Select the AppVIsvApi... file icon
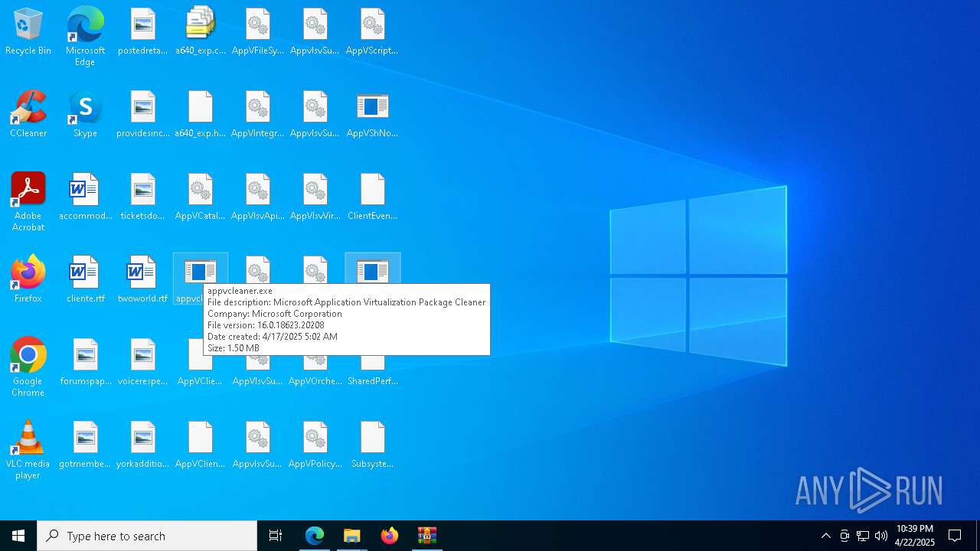This screenshot has width=980, height=551. click(x=258, y=197)
